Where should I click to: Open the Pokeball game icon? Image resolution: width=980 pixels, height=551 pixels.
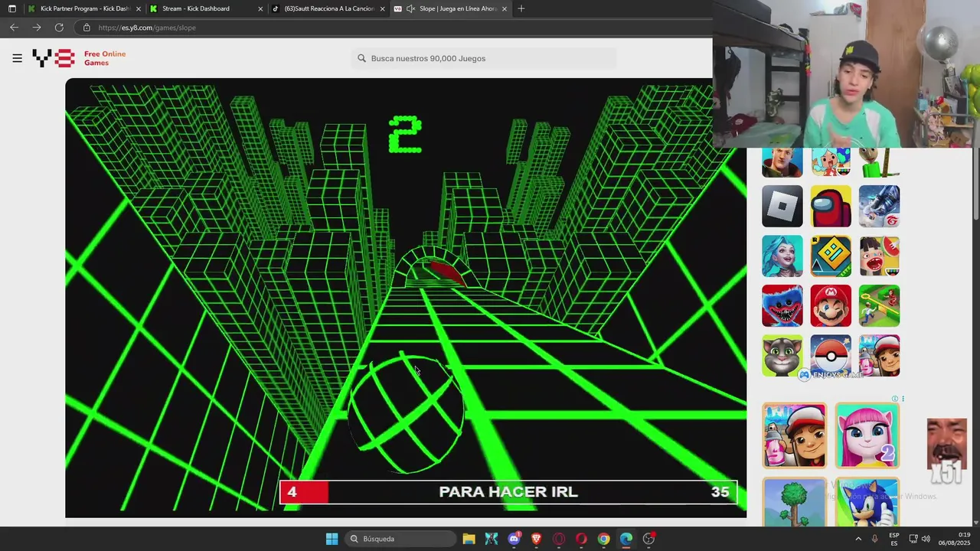831,355
